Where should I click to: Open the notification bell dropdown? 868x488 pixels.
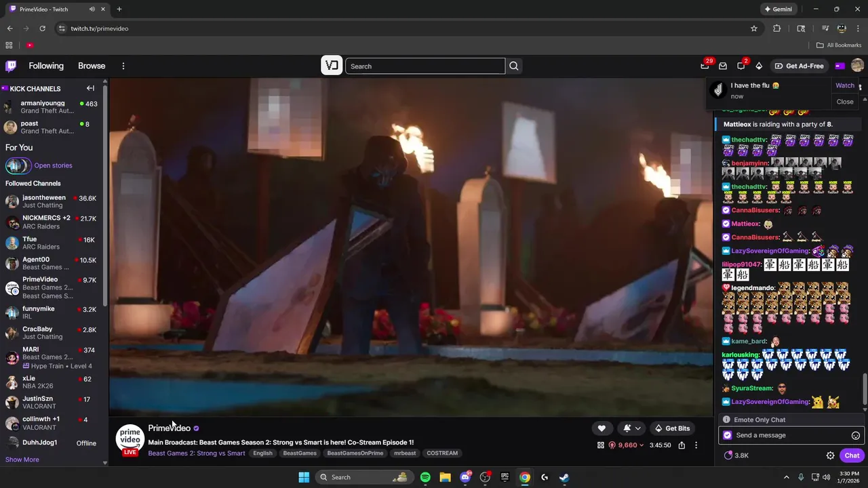click(632, 428)
